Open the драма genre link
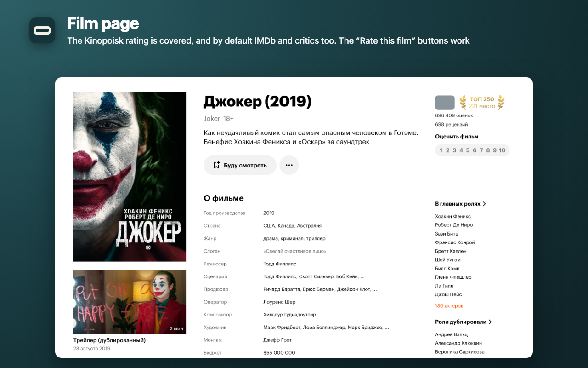The image size is (588, 368). tap(271, 239)
